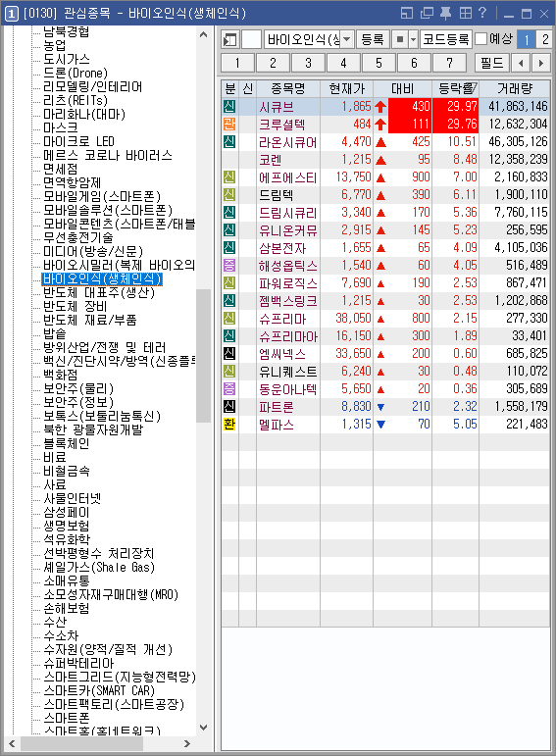Click the window layout icon in title bar

click(x=407, y=13)
